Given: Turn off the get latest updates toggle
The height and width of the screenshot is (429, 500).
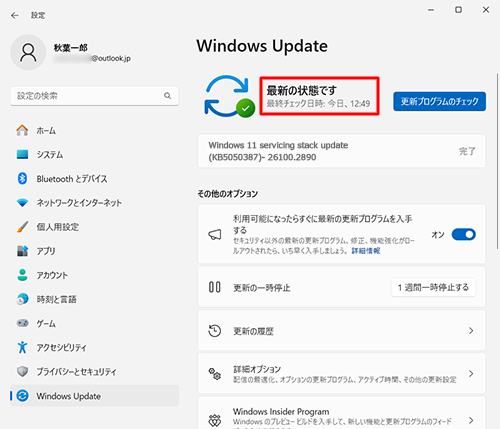Looking at the screenshot, I should [463, 235].
